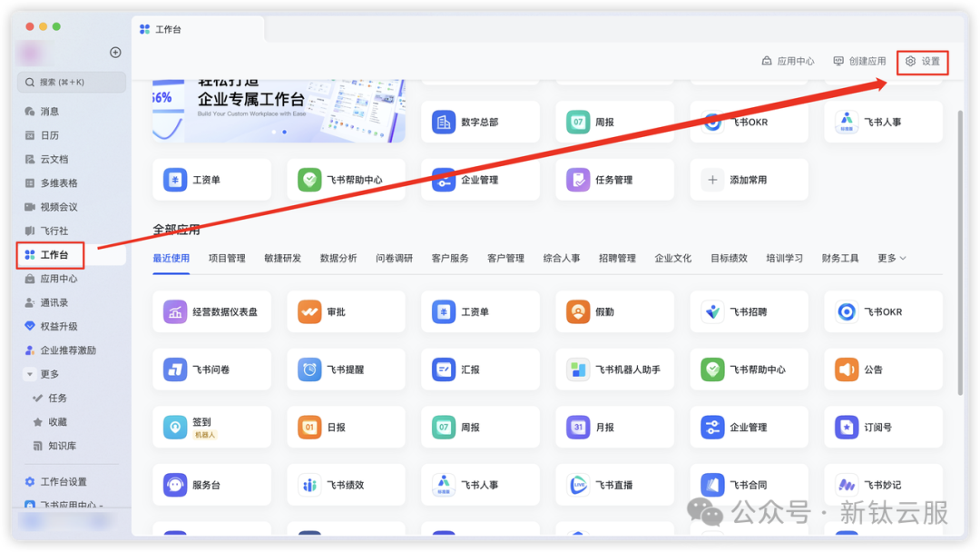980x552 pixels.
Task: Select the 客户服务 tab
Action: pos(450,258)
